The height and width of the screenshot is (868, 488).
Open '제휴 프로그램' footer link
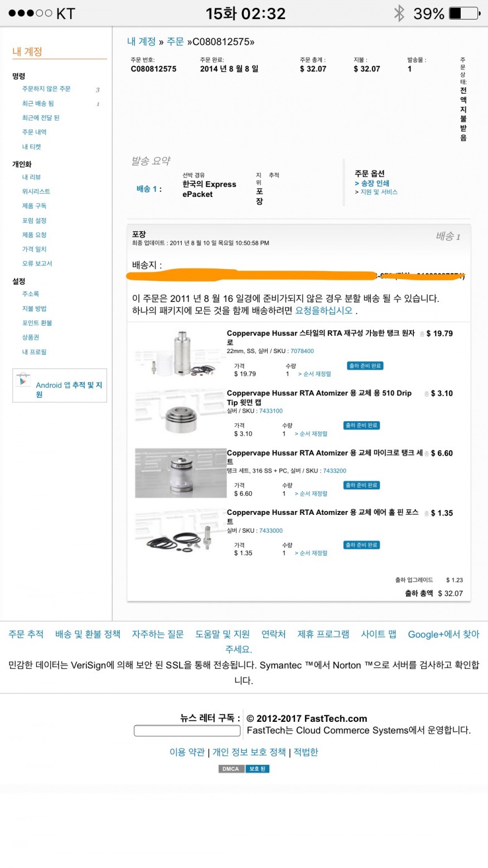(x=323, y=634)
